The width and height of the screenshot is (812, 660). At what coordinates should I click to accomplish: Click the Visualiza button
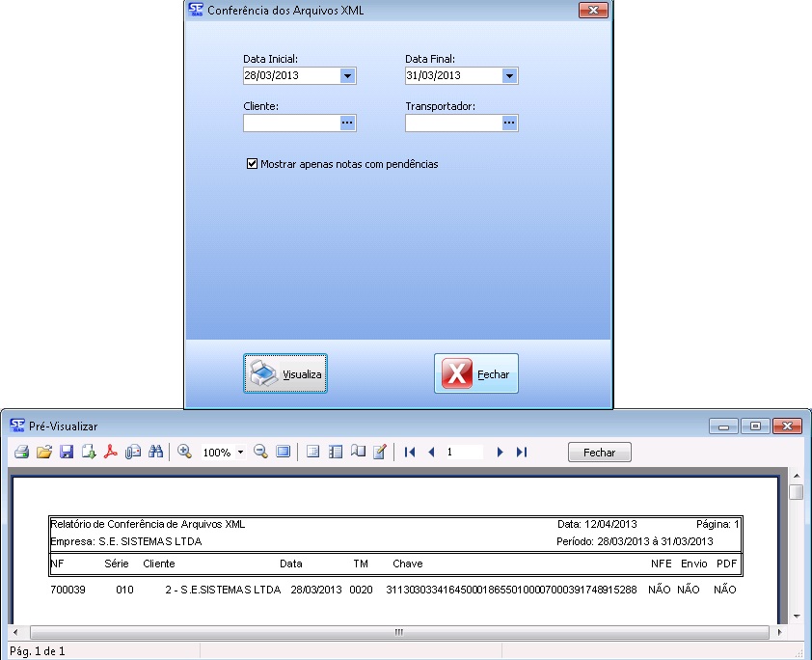tap(285, 373)
